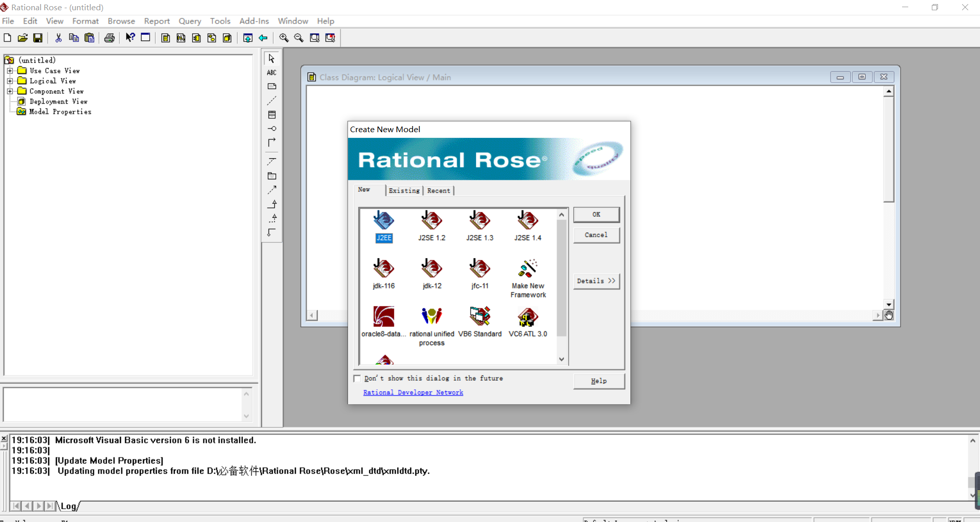980x522 pixels.
Task: Click the dialog Help button
Action: click(599, 381)
